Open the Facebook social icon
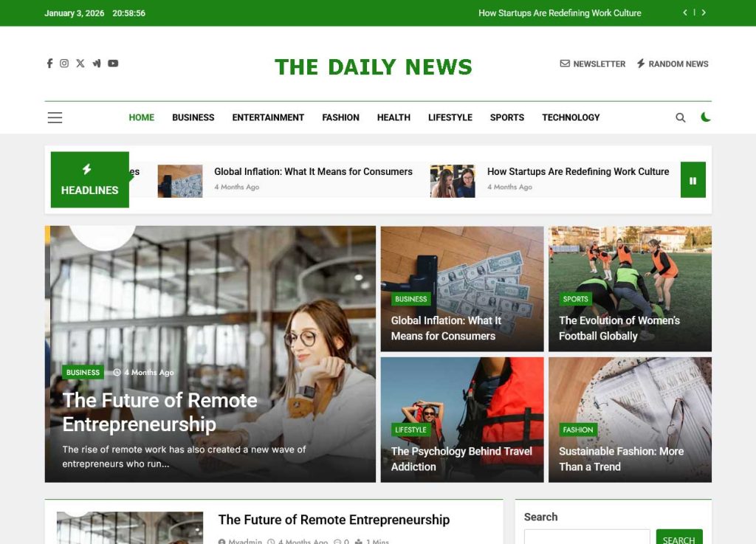The image size is (756, 544). coord(49,63)
